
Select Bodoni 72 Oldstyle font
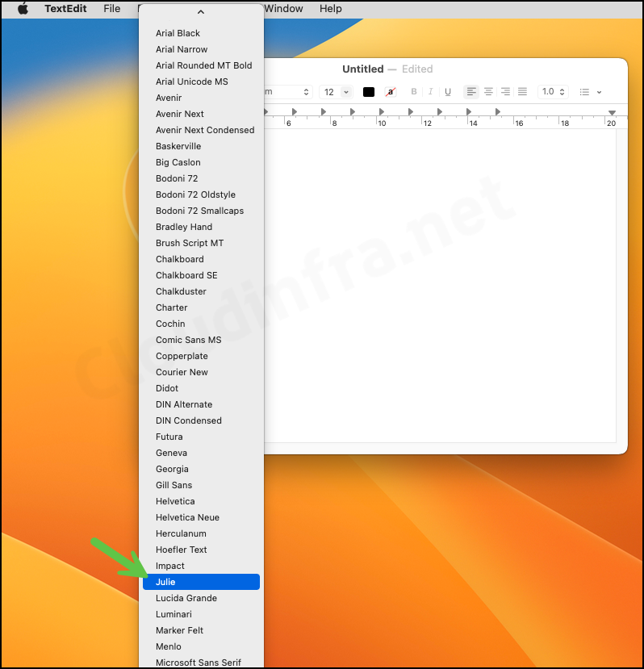click(201, 195)
